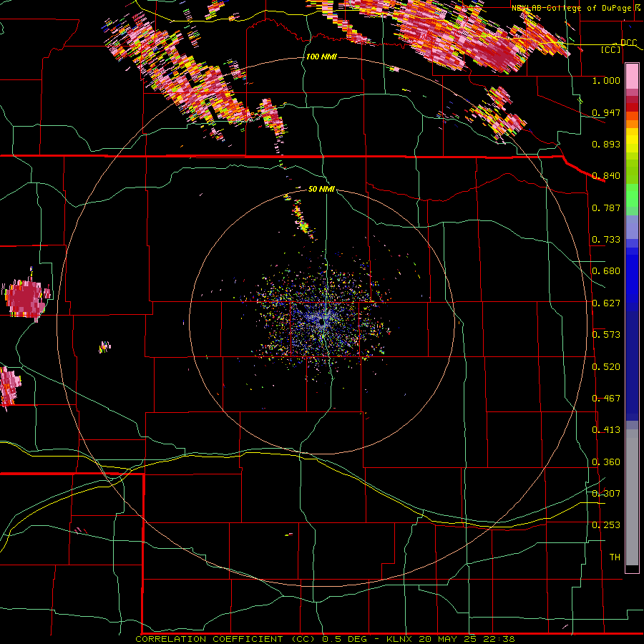Click the radar site at center of rings
The width and height of the screenshot is (644, 644).
click(323, 323)
